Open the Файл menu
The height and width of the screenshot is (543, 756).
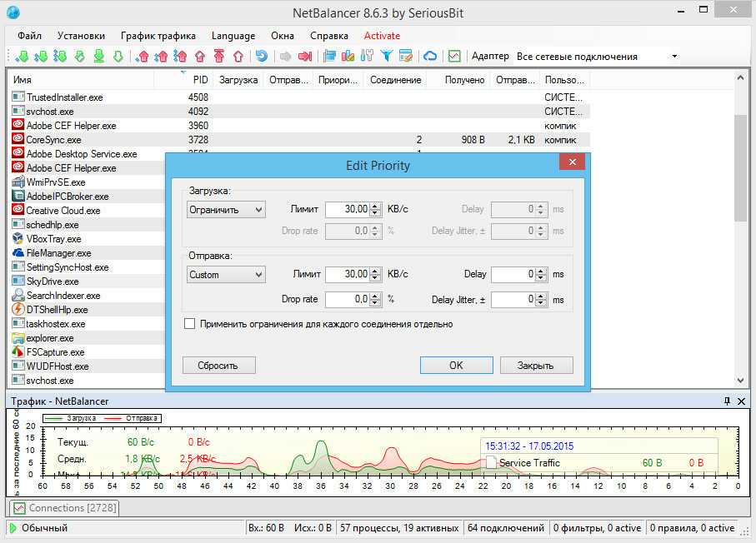[29, 36]
